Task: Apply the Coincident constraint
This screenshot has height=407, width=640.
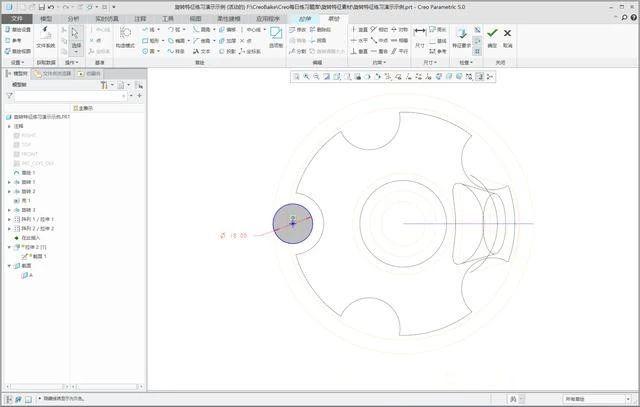Action: [380, 51]
